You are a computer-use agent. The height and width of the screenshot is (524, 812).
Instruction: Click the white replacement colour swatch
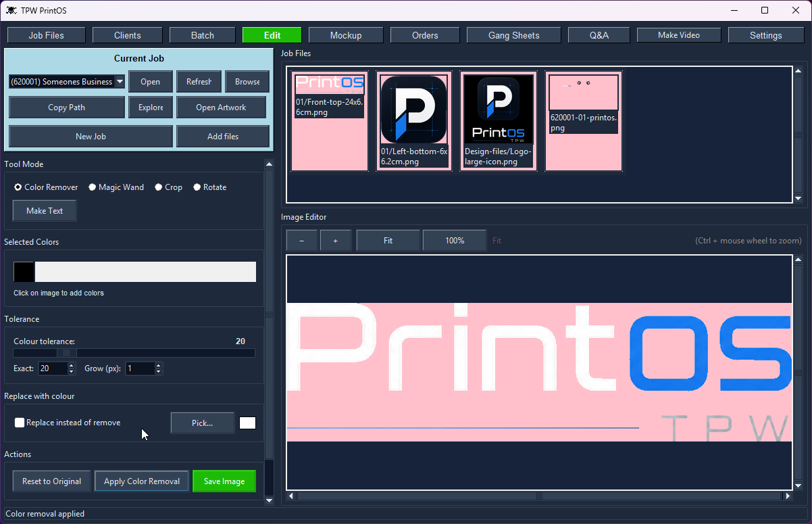pyautogui.click(x=248, y=423)
